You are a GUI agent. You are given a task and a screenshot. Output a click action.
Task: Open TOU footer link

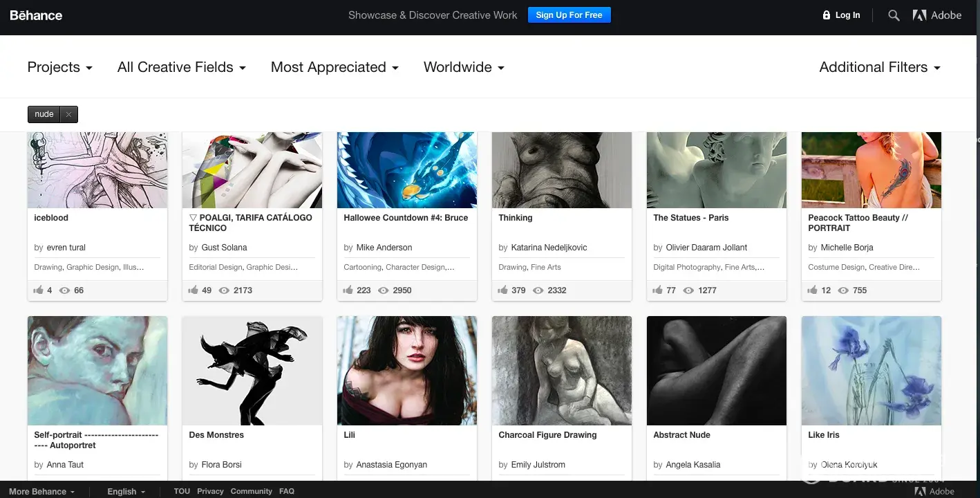(x=182, y=491)
